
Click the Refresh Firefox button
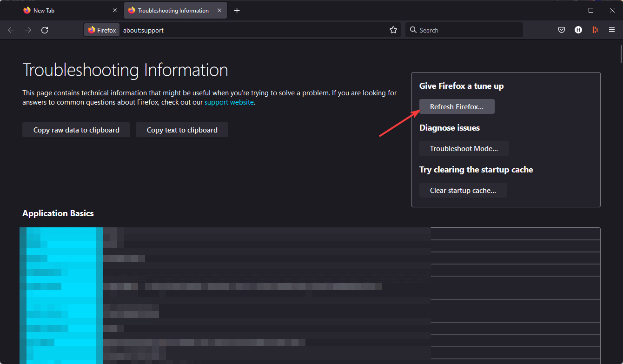click(457, 107)
